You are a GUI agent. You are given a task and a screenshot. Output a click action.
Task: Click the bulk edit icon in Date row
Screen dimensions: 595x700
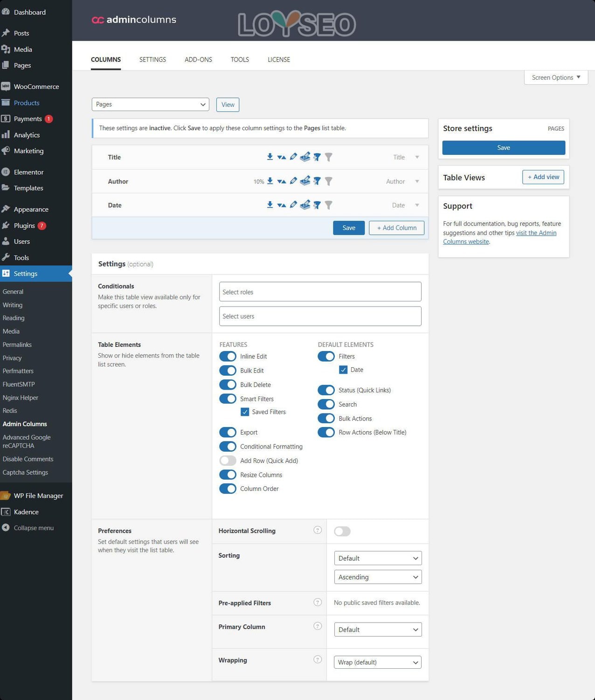coord(305,205)
